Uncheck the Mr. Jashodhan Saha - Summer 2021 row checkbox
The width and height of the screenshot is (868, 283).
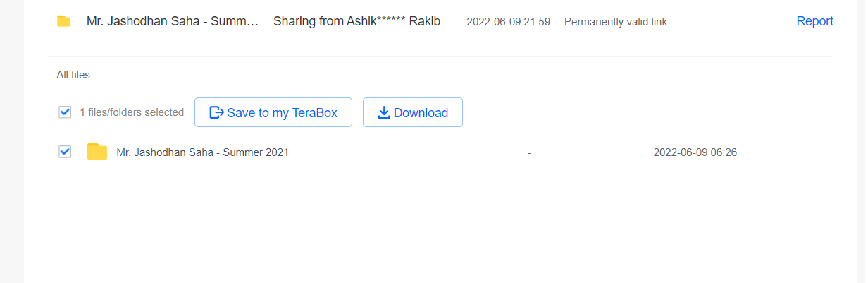[65, 152]
